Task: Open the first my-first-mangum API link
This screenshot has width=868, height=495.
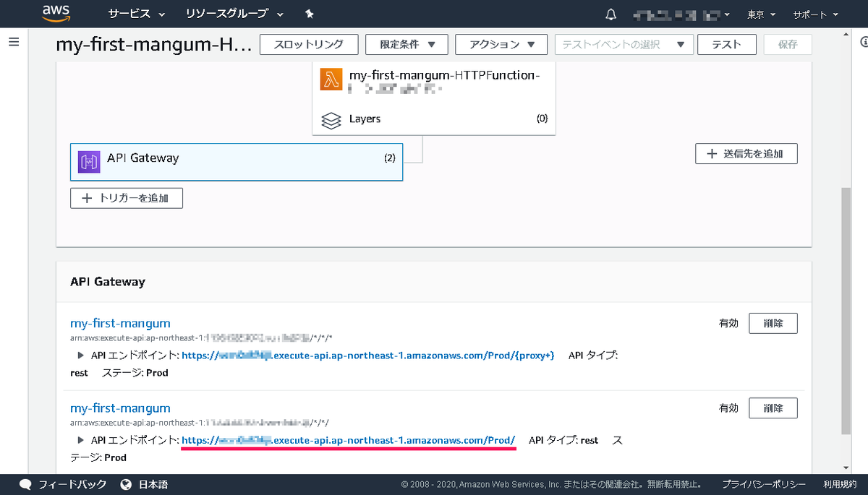Action: point(120,323)
